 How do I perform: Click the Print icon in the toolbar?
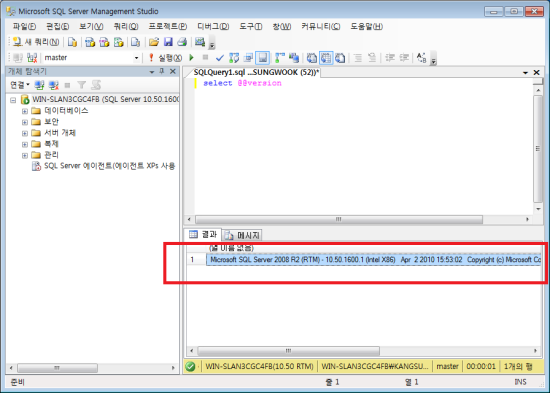(x=182, y=42)
